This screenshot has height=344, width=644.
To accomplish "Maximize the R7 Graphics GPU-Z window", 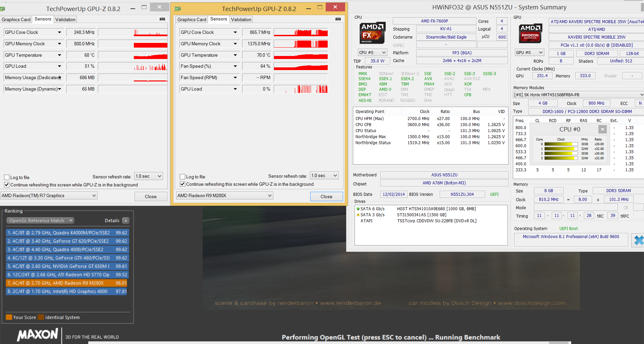I will [x=144, y=7].
